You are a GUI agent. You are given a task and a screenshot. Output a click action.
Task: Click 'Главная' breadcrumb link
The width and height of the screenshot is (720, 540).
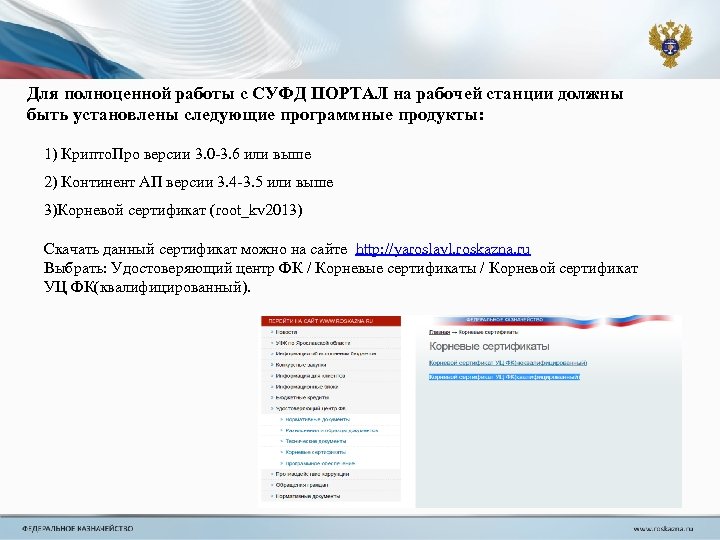439,332
